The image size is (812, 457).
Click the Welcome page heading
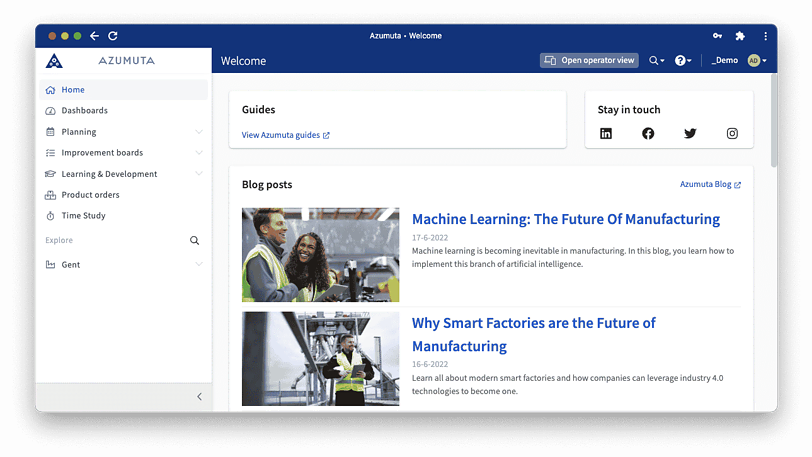(x=243, y=61)
